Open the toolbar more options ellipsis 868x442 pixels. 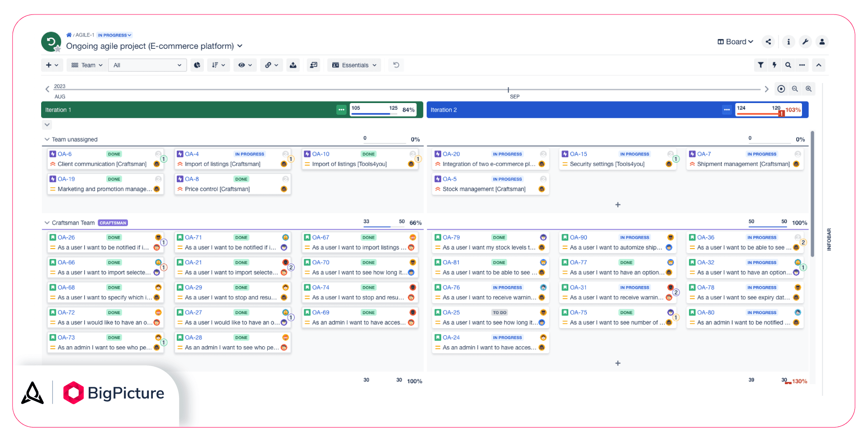(x=802, y=65)
